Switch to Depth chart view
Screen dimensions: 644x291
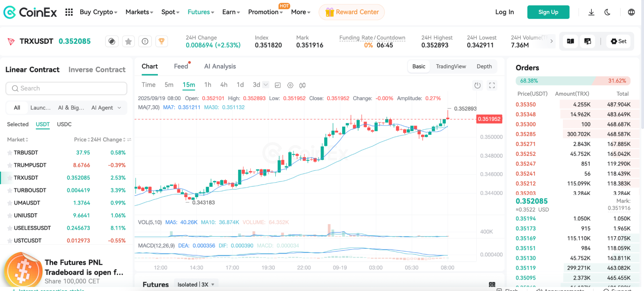[x=484, y=66]
